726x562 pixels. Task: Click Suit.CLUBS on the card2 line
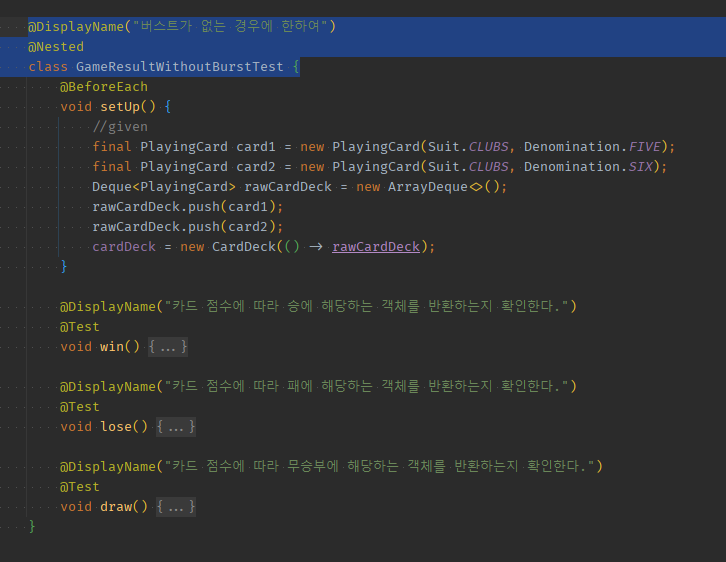(468, 167)
